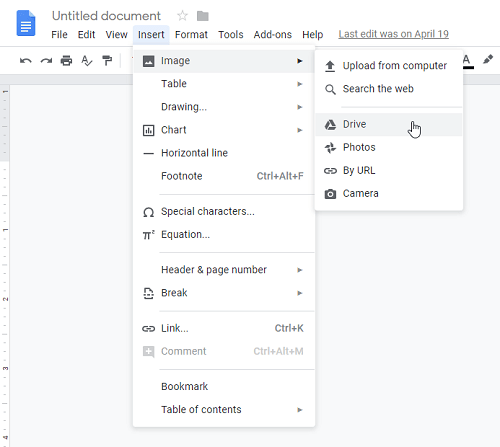Expand the Drawing submenu arrow
Screen dimensions: 500x447
pyautogui.click(x=300, y=107)
